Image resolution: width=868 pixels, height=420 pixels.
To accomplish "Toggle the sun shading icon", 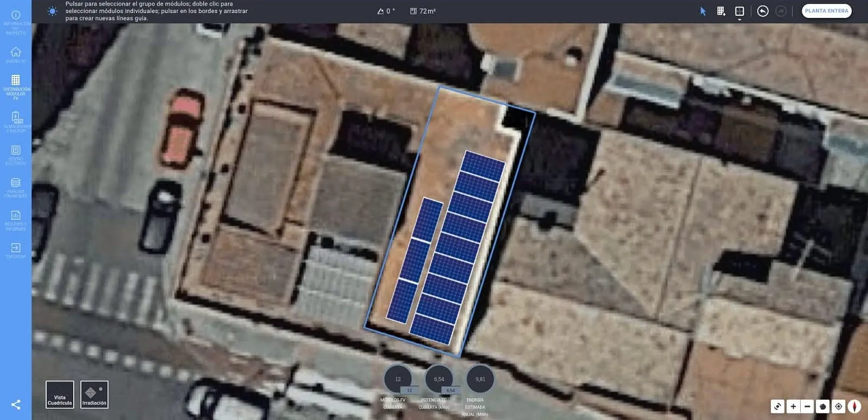I will (52, 11).
